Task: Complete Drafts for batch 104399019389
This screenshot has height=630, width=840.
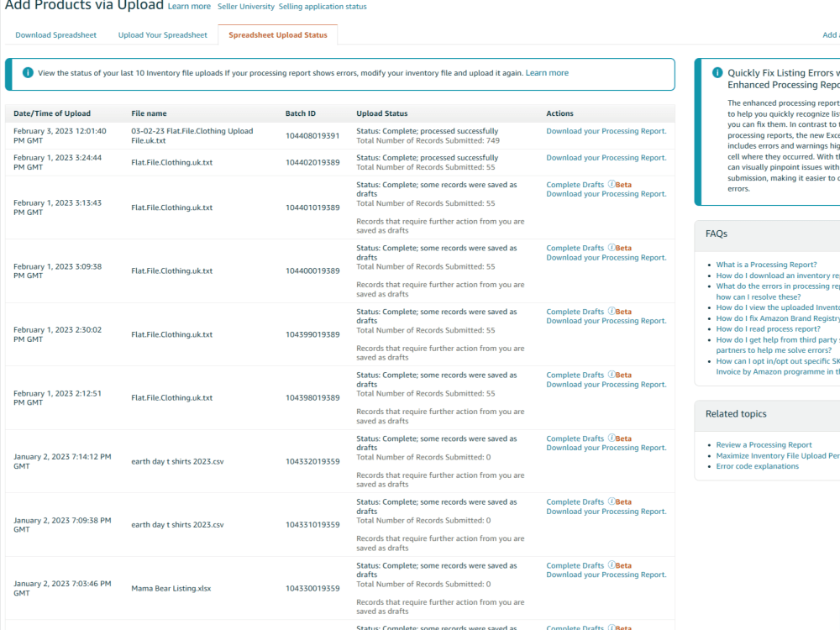Action: pyautogui.click(x=575, y=312)
